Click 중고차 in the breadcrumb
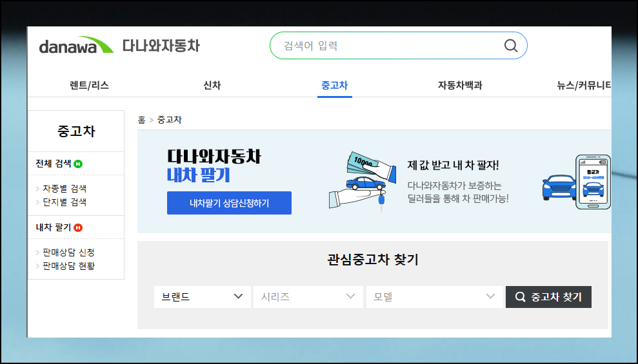Viewport: 638px width, 364px height. pyautogui.click(x=169, y=120)
